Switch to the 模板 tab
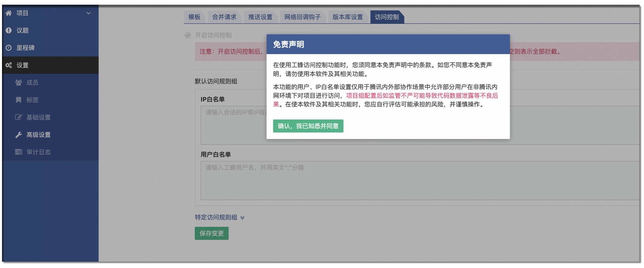 tap(194, 17)
